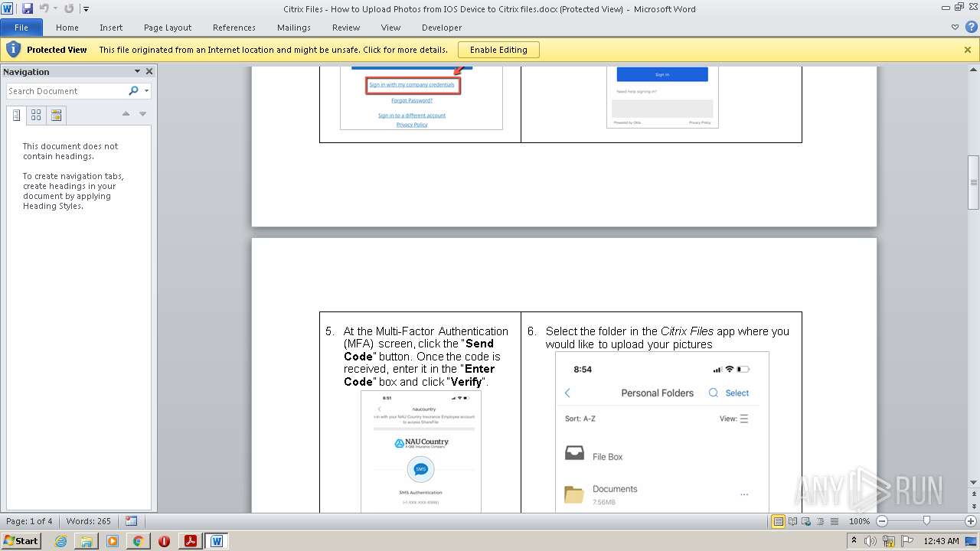Expand the ribbon using the caret icon
Screen dimensions: 980x551
pos(955,28)
